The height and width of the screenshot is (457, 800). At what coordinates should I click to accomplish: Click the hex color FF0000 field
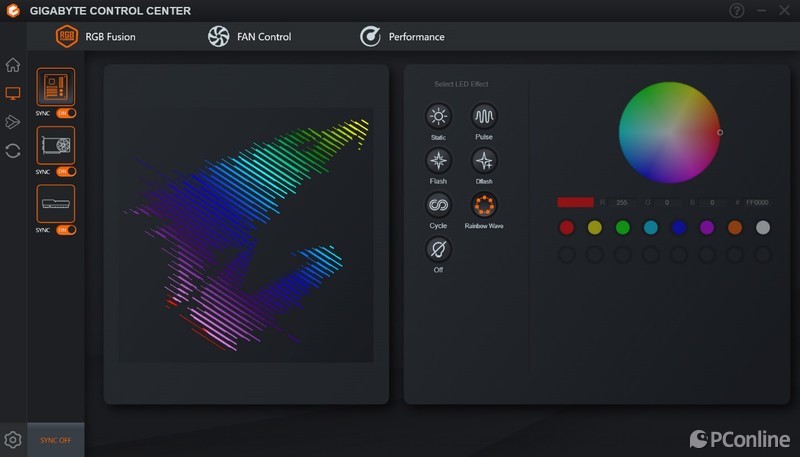pos(757,202)
